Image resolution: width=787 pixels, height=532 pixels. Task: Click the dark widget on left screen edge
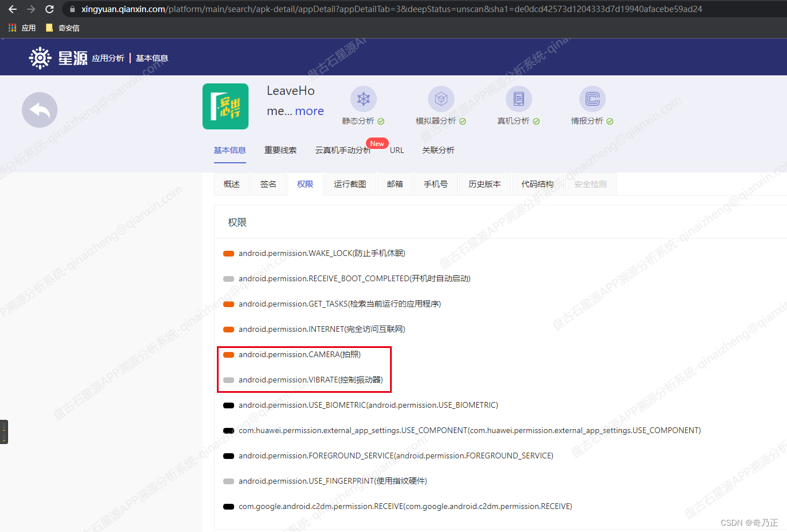[x=4, y=432]
